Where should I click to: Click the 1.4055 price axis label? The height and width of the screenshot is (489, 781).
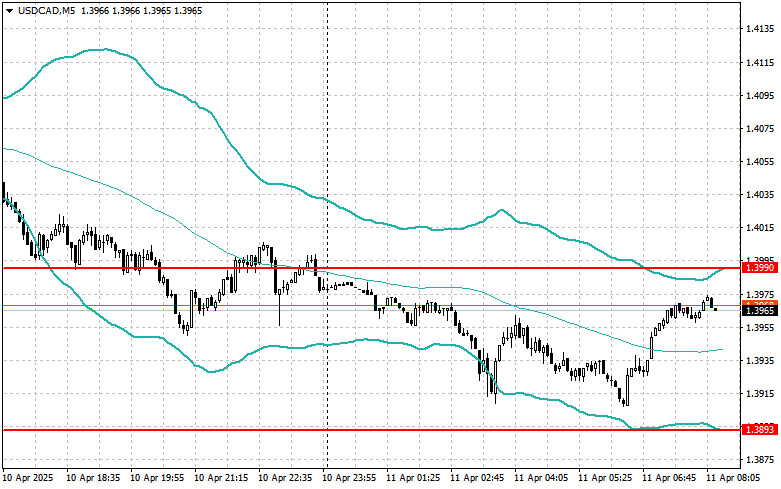coord(760,161)
